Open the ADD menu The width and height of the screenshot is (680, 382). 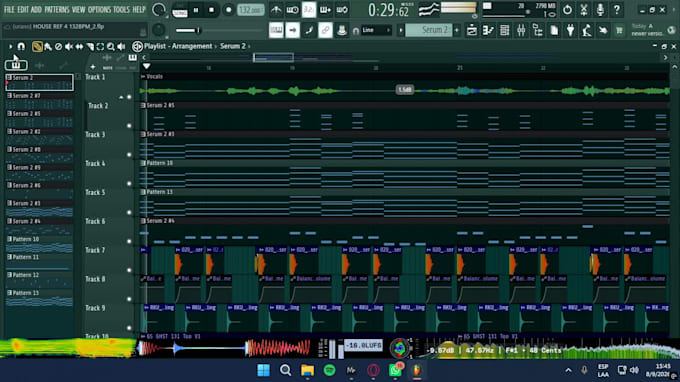(x=36, y=10)
